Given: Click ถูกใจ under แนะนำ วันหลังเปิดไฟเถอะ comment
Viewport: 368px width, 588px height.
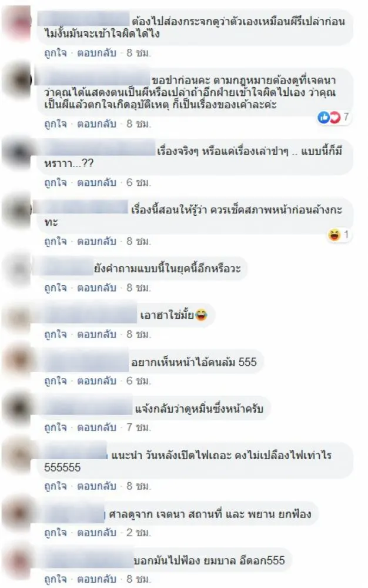Looking at the screenshot, I should click(55, 486).
